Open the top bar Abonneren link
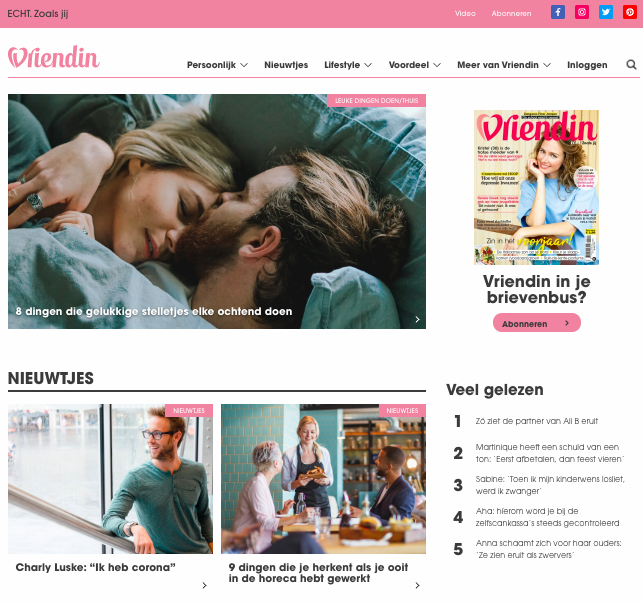 pyautogui.click(x=511, y=14)
